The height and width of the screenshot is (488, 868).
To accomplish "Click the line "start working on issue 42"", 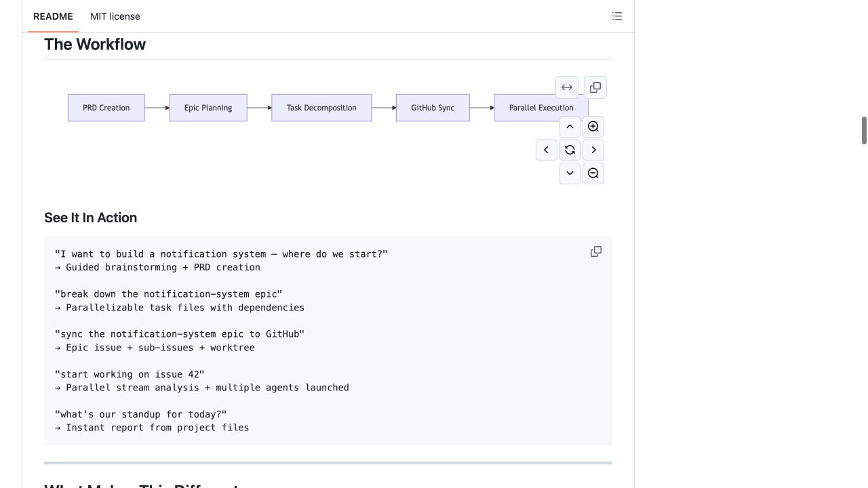I will coord(130,374).
